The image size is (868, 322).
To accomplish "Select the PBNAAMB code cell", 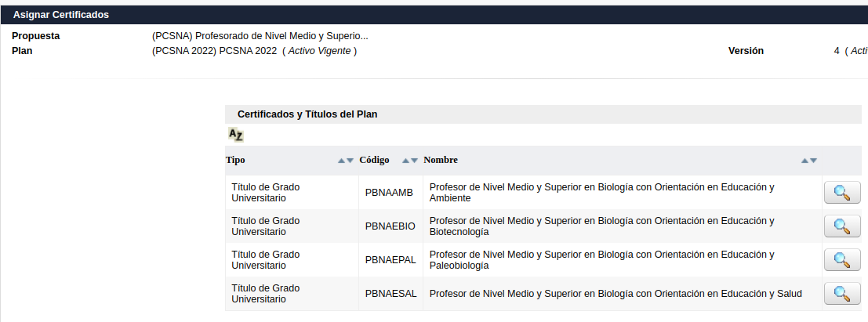I will tap(390, 193).
